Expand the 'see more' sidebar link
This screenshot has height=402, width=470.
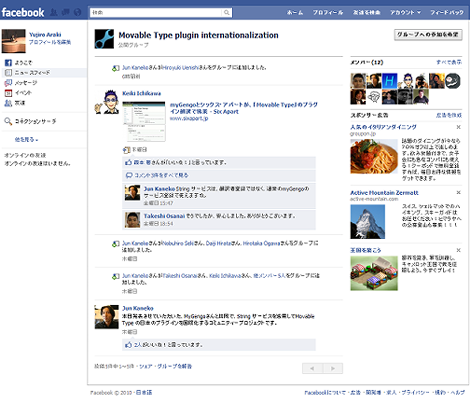pos(26,140)
